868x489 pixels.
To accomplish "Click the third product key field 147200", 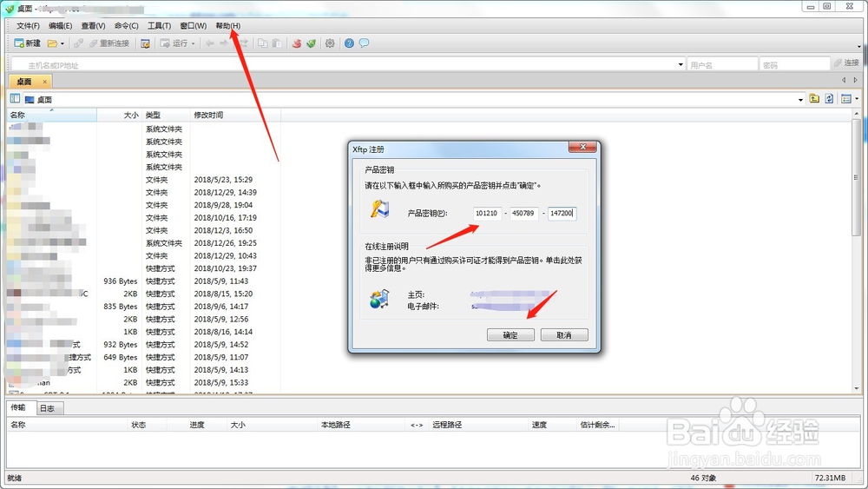I will pyautogui.click(x=562, y=213).
